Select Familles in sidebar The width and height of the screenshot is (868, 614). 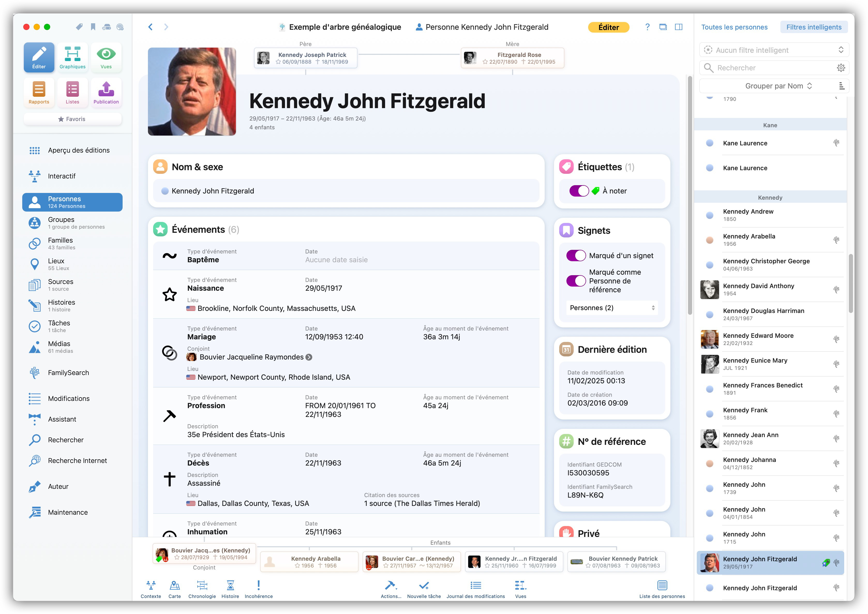pyautogui.click(x=72, y=243)
